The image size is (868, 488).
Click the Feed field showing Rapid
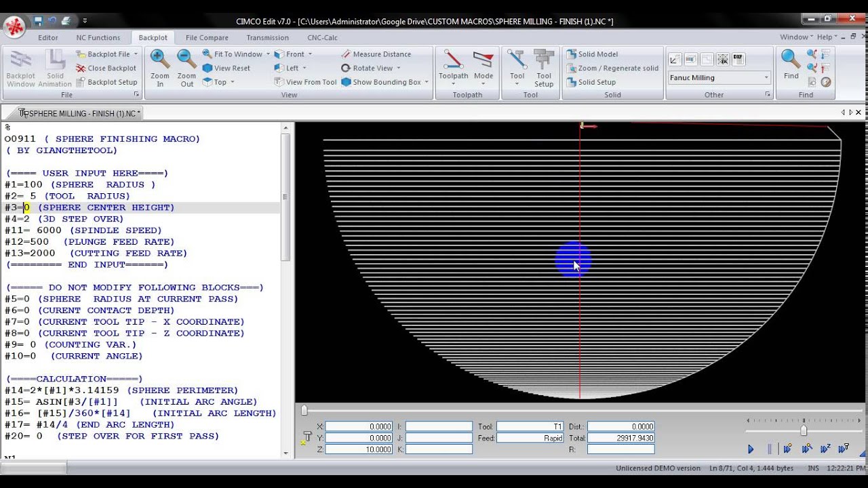pyautogui.click(x=530, y=438)
